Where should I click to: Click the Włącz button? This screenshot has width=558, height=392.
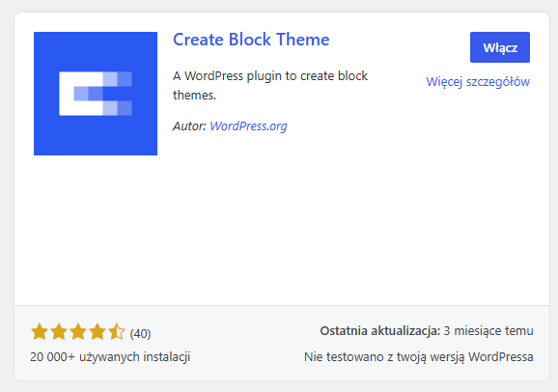500,47
